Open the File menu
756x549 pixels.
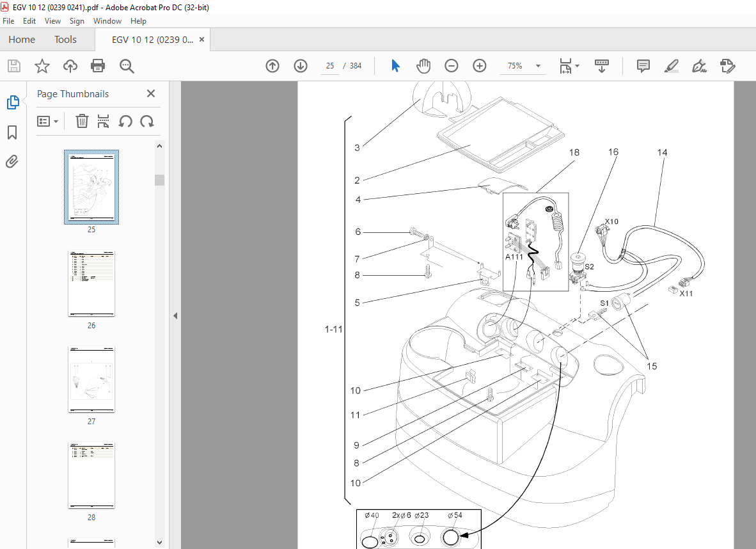8,20
